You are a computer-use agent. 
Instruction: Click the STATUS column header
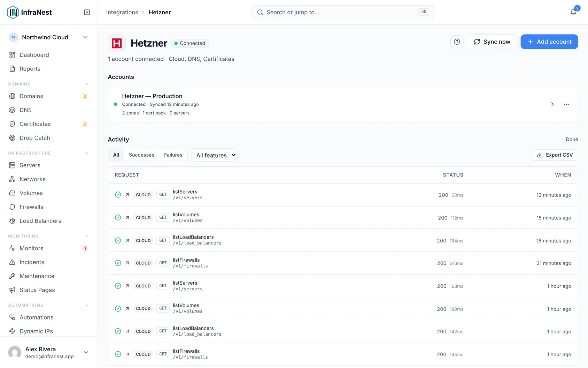coord(453,175)
